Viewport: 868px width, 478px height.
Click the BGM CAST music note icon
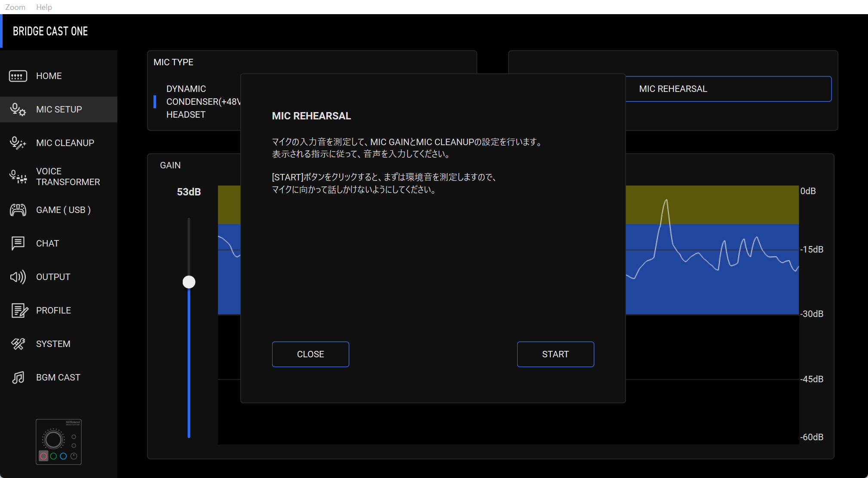coord(18,378)
